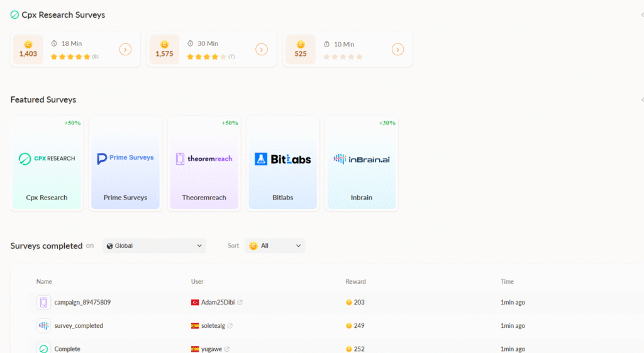Open the Bitlabs featured card
Image resolution: width=644 pixels, height=353 pixels.
click(282, 163)
